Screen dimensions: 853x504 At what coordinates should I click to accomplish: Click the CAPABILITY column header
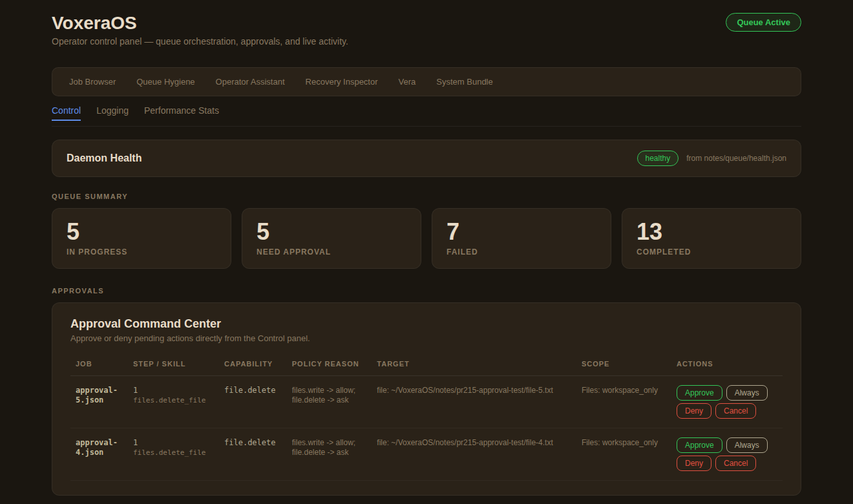coord(248,364)
